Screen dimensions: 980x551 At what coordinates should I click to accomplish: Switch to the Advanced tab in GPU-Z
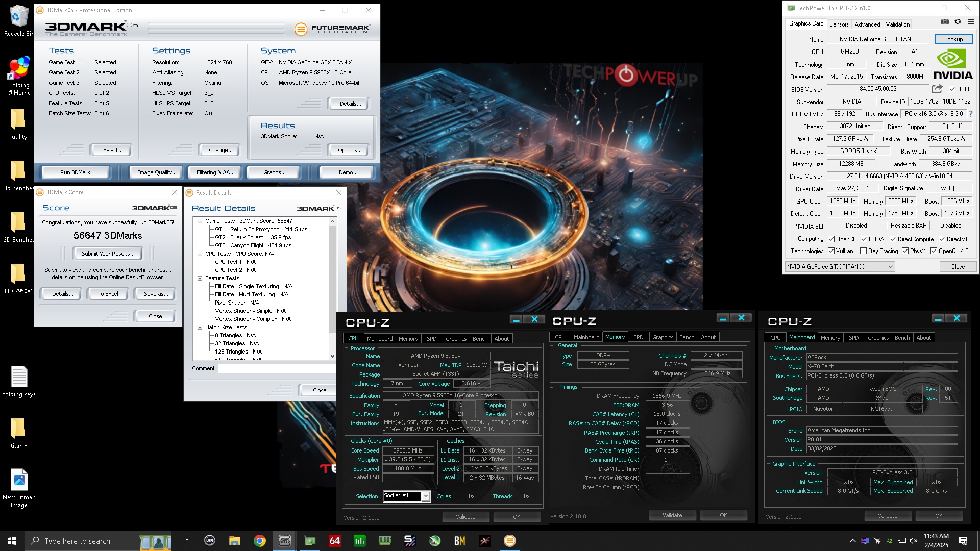pos(867,24)
